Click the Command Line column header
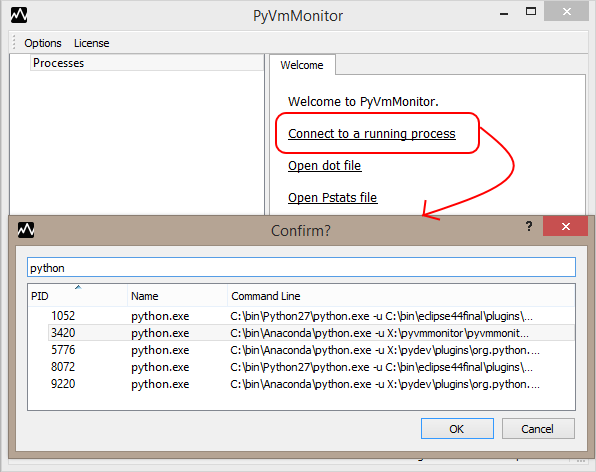This screenshot has width=596, height=472. 401,296
